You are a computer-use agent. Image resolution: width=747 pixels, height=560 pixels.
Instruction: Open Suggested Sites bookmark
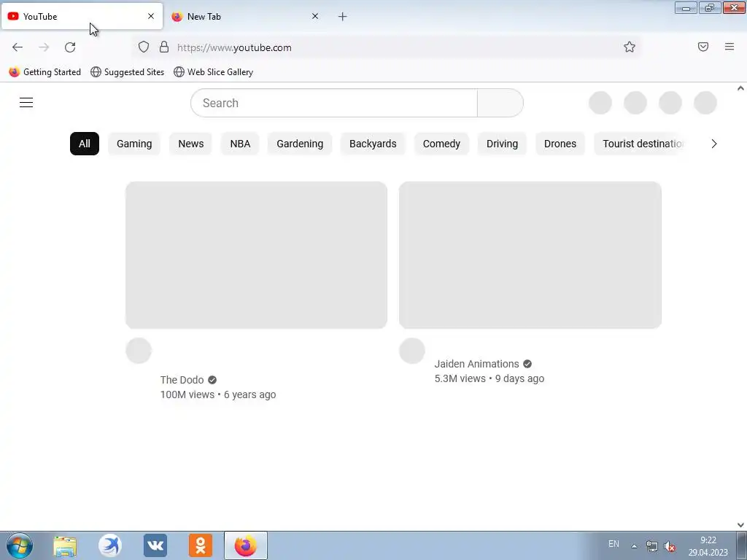127,72
